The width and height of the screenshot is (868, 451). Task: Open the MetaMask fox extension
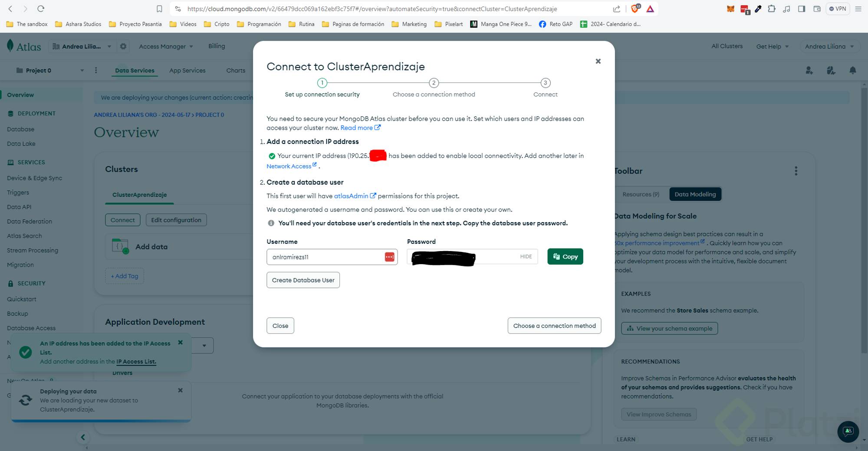pyautogui.click(x=731, y=9)
